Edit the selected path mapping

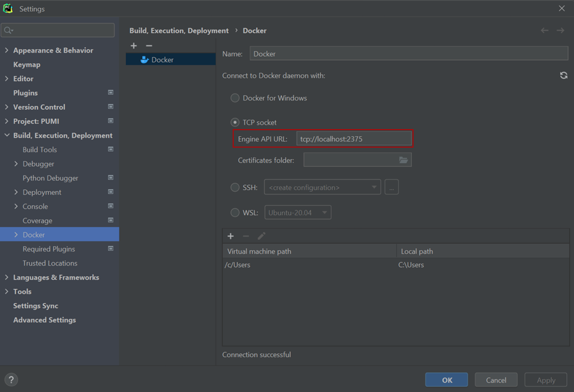(261, 236)
